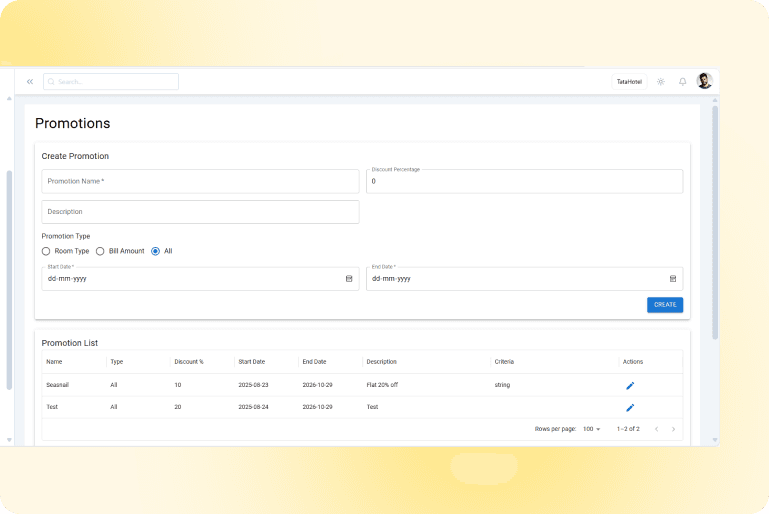This screenshot has width=769, height=514.
Task: Click the Description column header
Action: (382, 362)
